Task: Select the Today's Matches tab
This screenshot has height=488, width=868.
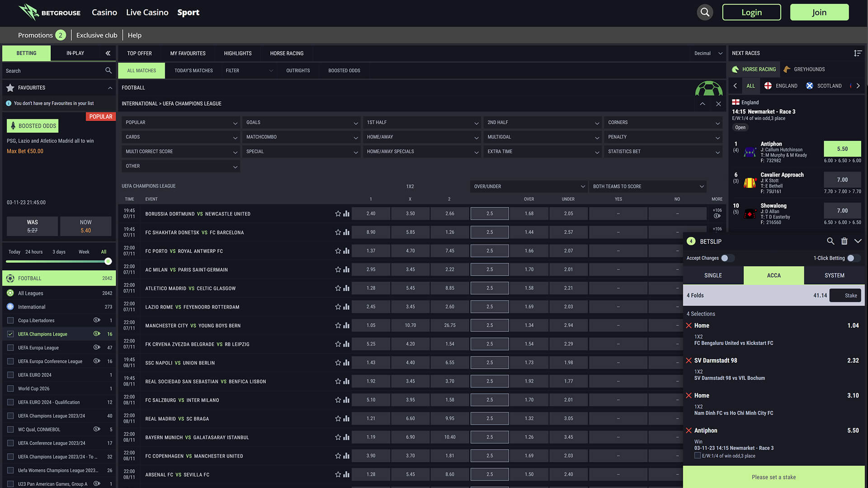Action: coord(193,70)
